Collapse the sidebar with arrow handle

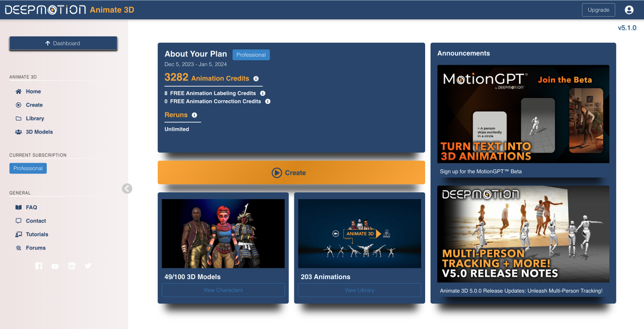tap(127, 188)
